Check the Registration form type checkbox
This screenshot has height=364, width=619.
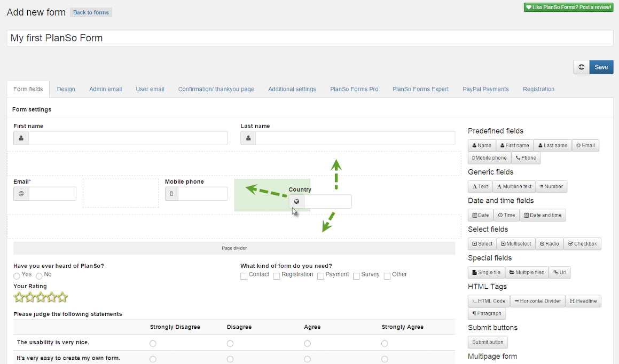tap(277, 276)
